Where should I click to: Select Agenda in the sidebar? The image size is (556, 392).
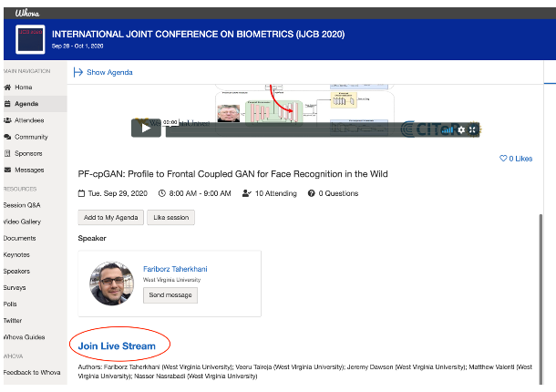pyautogui.click(x=26, y=104)
